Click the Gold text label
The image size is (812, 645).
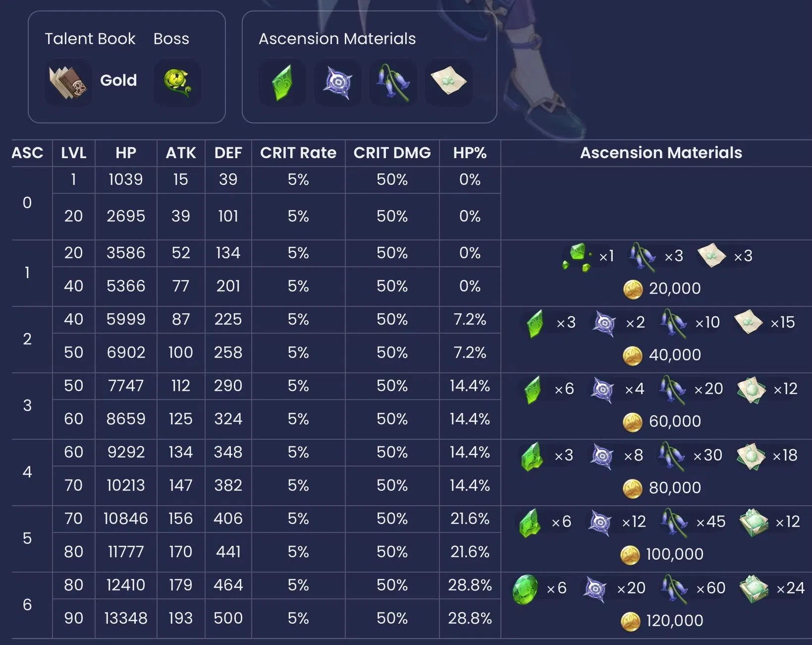click(x=118, y=80)
